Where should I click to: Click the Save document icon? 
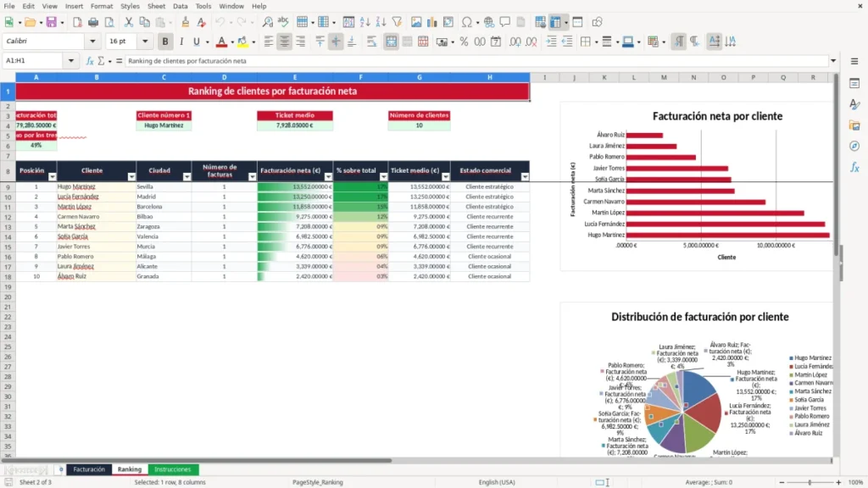(52, 22)
